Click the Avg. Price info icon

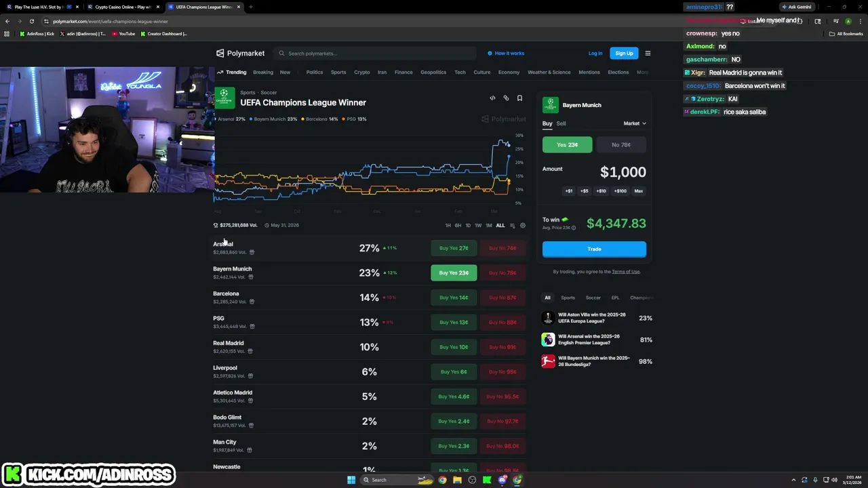point(574,228)
